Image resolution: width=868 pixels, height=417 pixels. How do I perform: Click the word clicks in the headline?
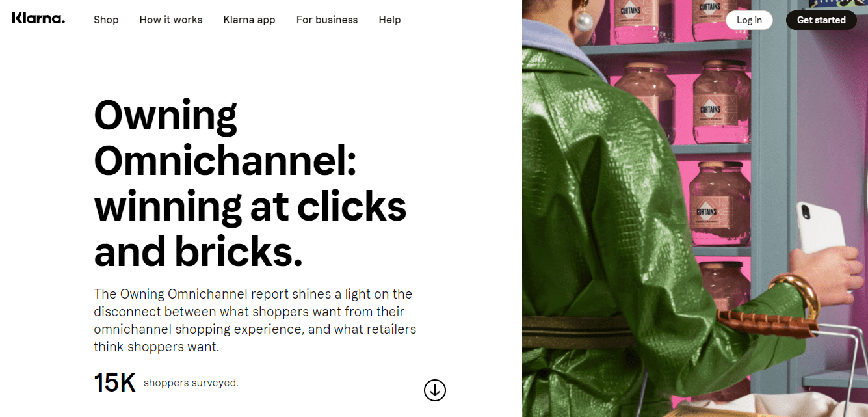(352, 207)
